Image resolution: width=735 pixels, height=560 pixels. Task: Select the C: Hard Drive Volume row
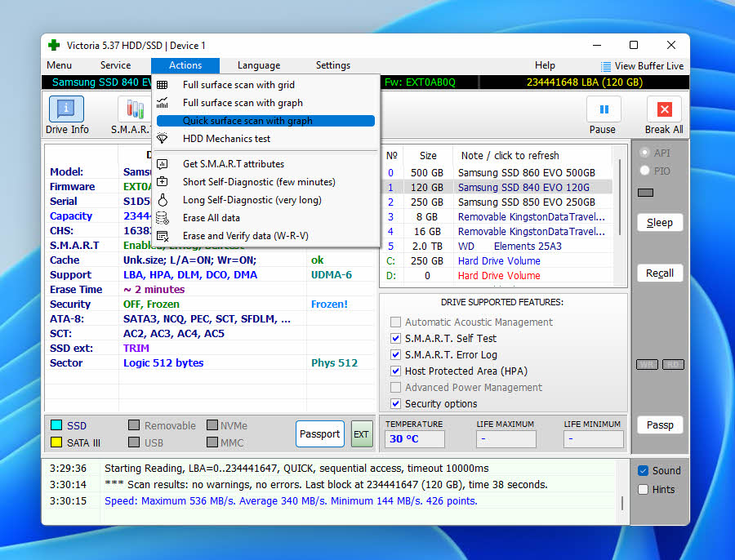coord(498,261)
